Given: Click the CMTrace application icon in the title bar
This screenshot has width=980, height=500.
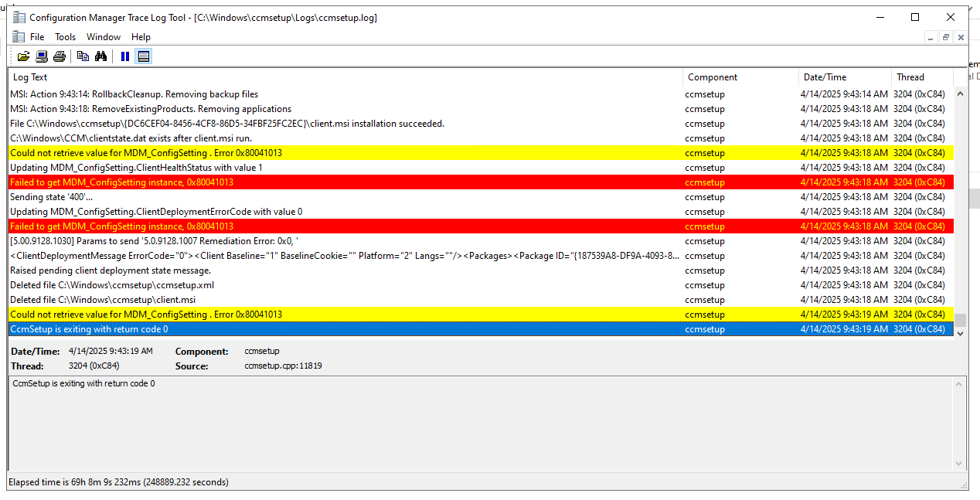Looking at the screenshot, I should click(x=17, y=17).
